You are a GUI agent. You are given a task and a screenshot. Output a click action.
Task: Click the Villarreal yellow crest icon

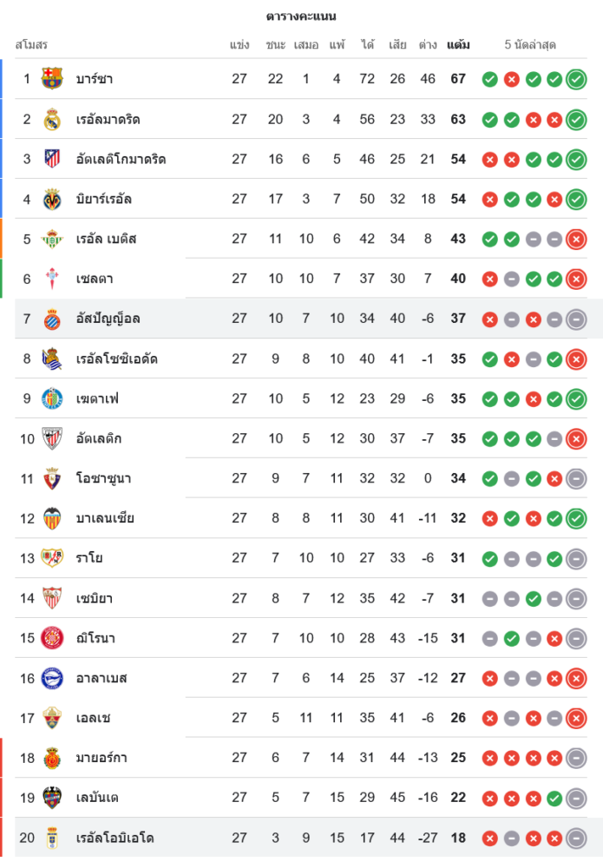52,199
